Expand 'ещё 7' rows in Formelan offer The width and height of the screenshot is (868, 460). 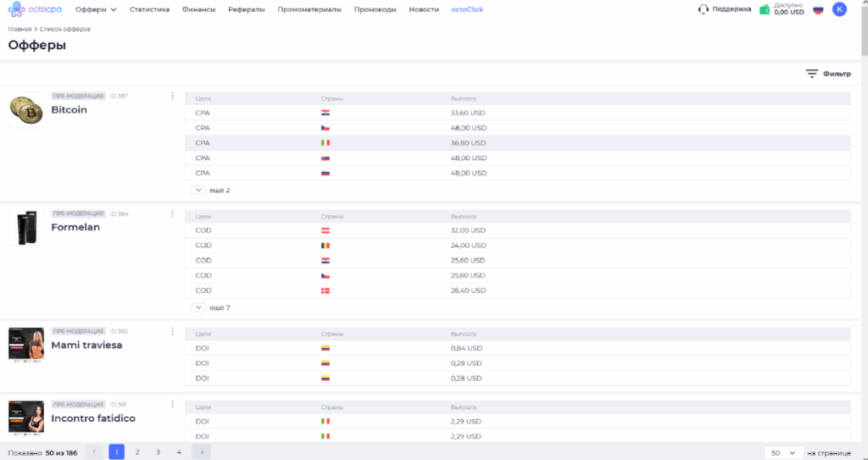tap(199, 308)
